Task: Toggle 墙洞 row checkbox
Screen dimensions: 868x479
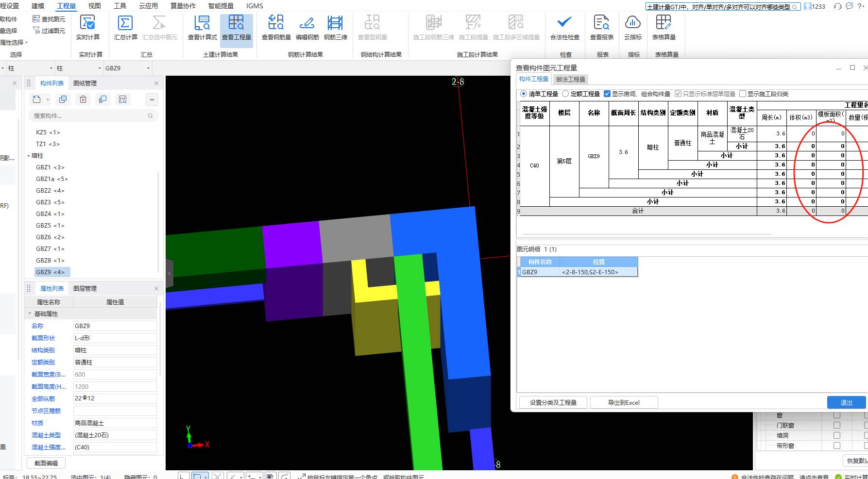Action: coord(836,435)
